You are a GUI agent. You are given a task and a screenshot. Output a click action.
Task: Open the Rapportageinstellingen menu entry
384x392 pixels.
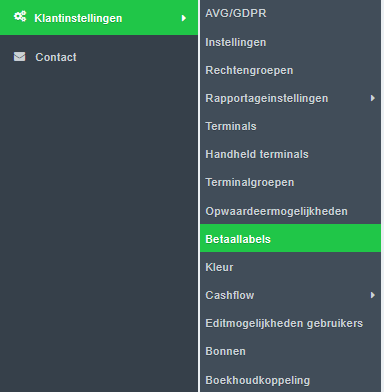pyautogui.click(x=290, y=98)
